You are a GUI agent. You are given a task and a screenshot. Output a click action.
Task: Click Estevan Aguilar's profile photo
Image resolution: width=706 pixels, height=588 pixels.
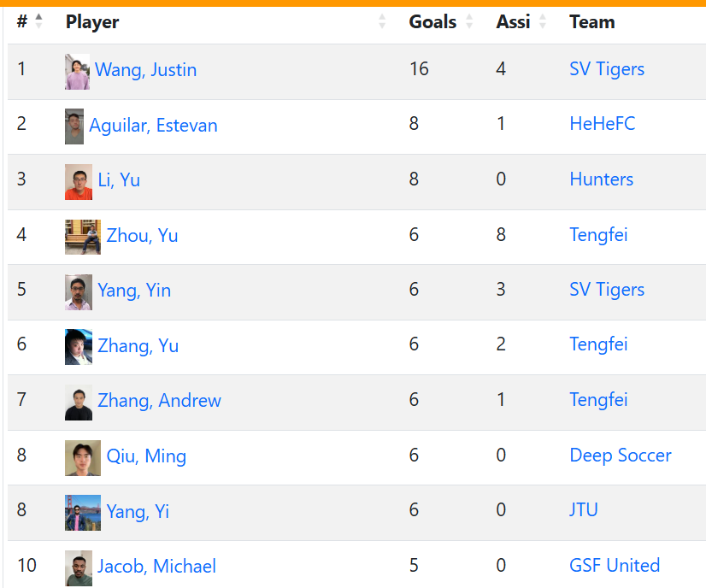tap(74, 126)
